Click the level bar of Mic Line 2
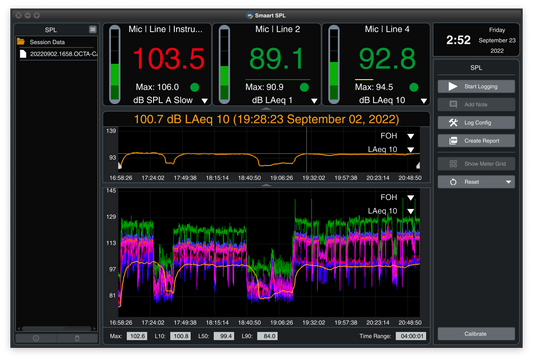The height and width of the screenshot is (360, 533). (x=224, y=64)
